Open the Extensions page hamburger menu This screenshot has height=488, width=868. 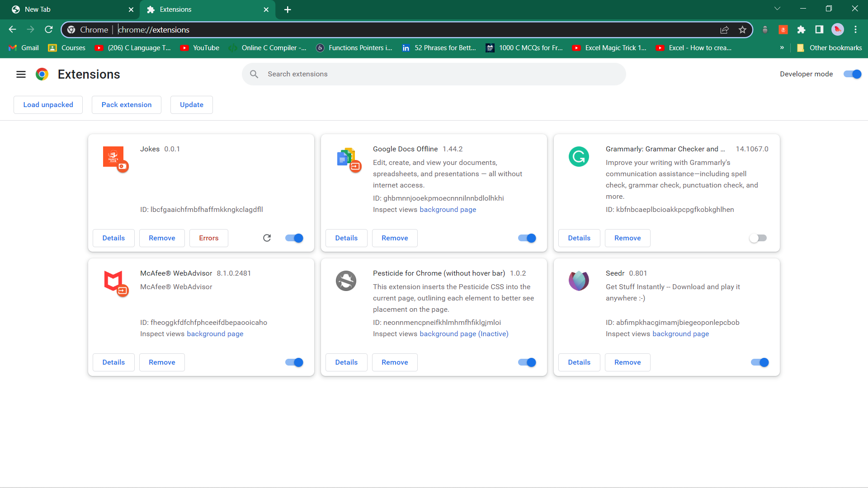tap(21, 74)
